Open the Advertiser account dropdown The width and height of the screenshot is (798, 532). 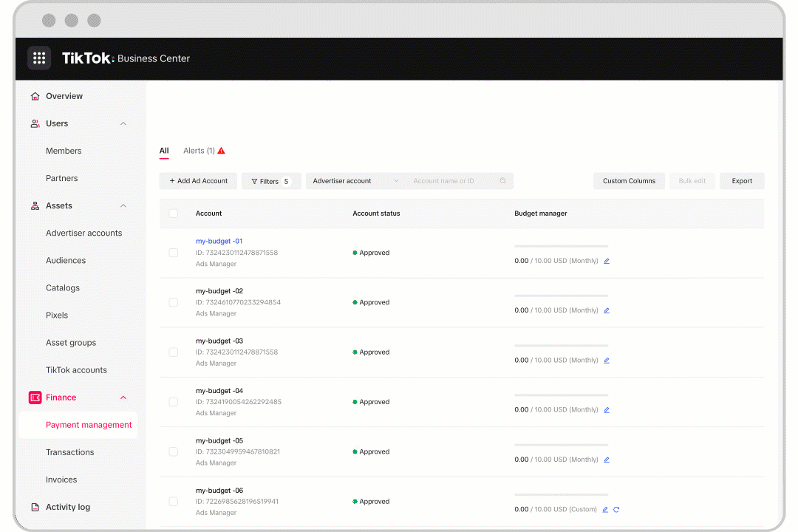[355, 181]
